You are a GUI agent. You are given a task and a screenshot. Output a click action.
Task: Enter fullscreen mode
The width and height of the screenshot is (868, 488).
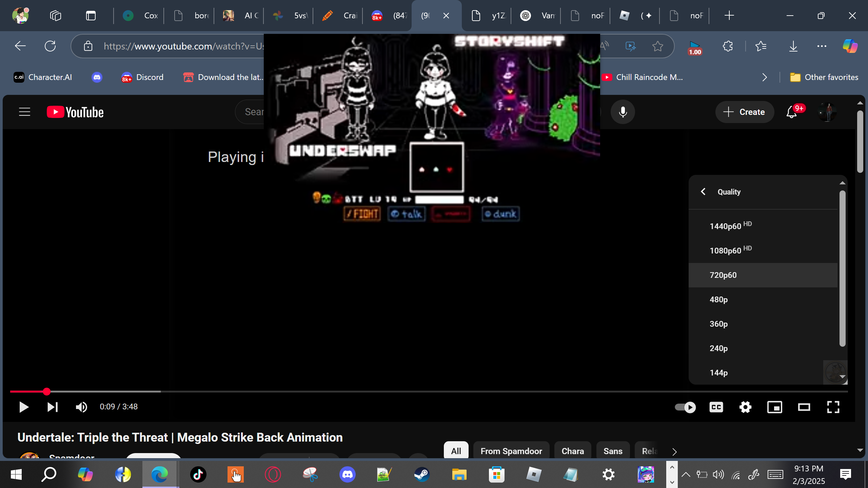click(833, 407)
